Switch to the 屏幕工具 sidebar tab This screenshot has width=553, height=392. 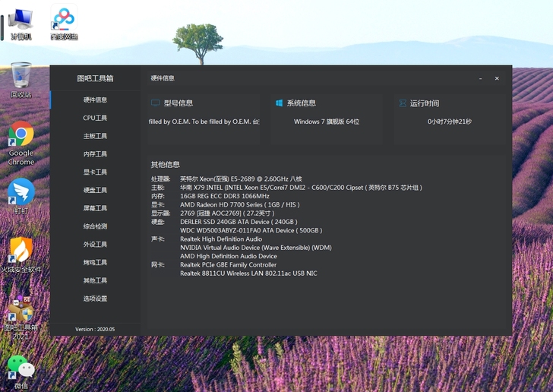point(95,208)
